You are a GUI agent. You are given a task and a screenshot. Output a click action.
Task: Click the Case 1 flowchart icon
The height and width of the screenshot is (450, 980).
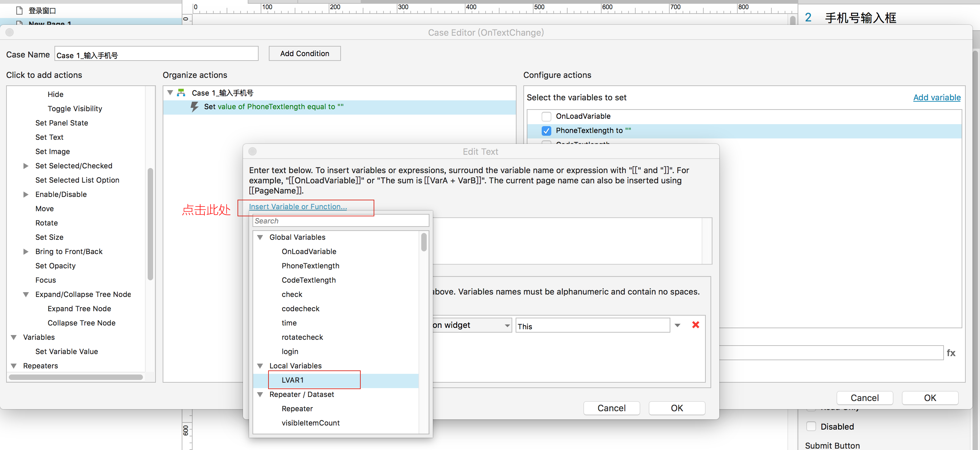tap(181, 93)
